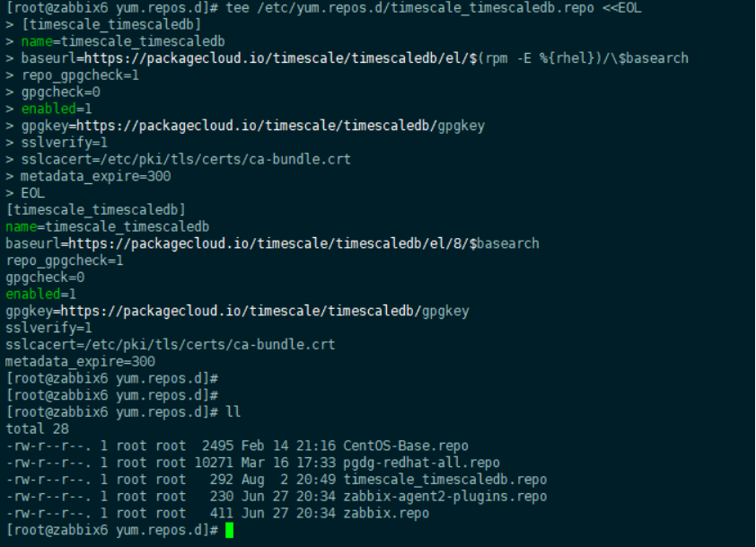Click the CentOS-Base.repo file name
The height and width of the screenshot is (547, 756).
coord(406,446)
